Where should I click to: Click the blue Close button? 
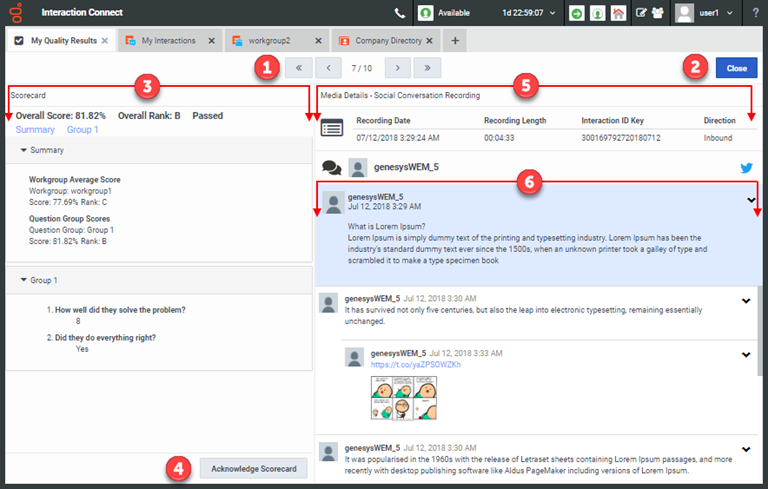pos(736,68)
